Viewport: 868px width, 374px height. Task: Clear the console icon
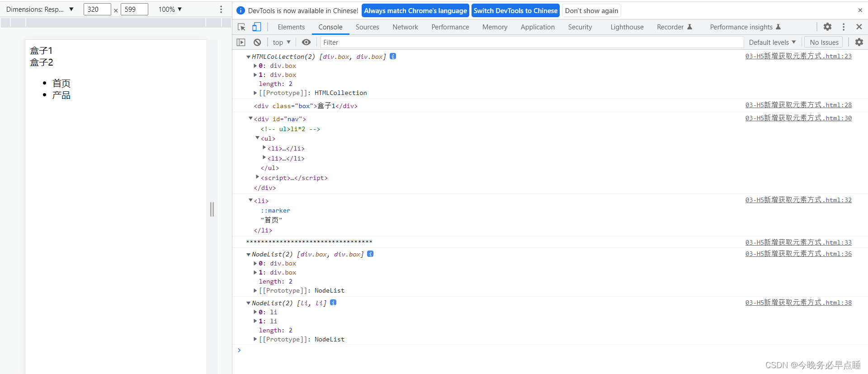pos(257,42)
